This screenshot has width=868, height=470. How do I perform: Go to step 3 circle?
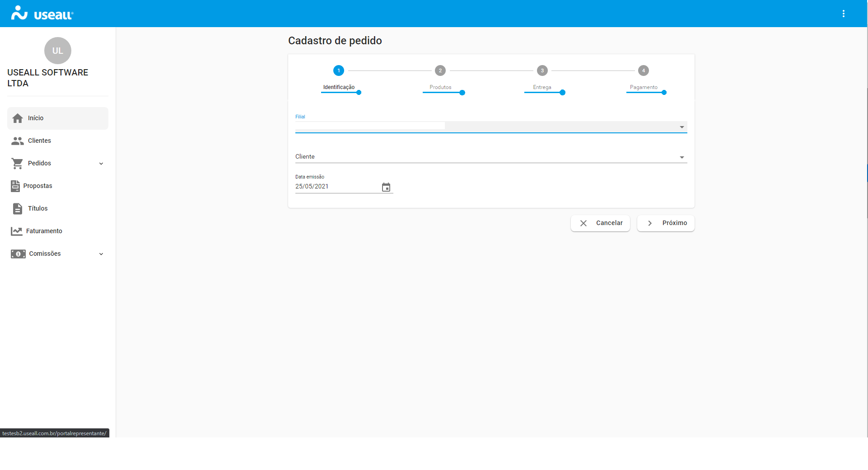(542, 70)
